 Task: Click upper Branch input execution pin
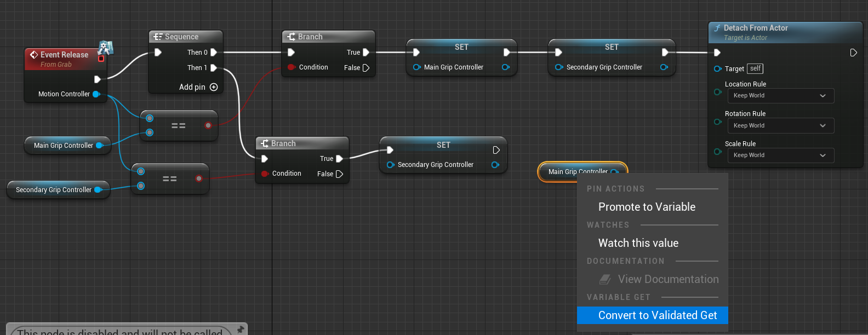[291, 53]
